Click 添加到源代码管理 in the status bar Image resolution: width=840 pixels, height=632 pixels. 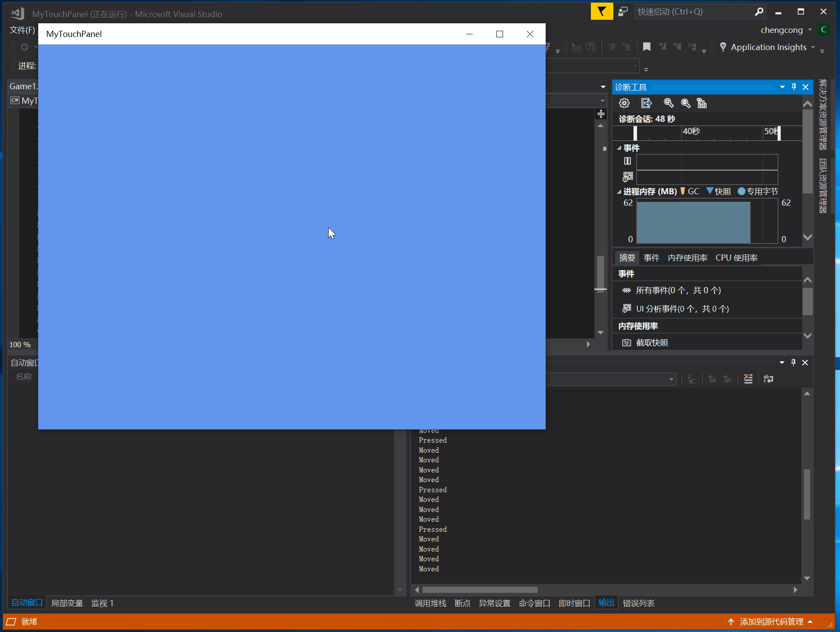point(771,622)
